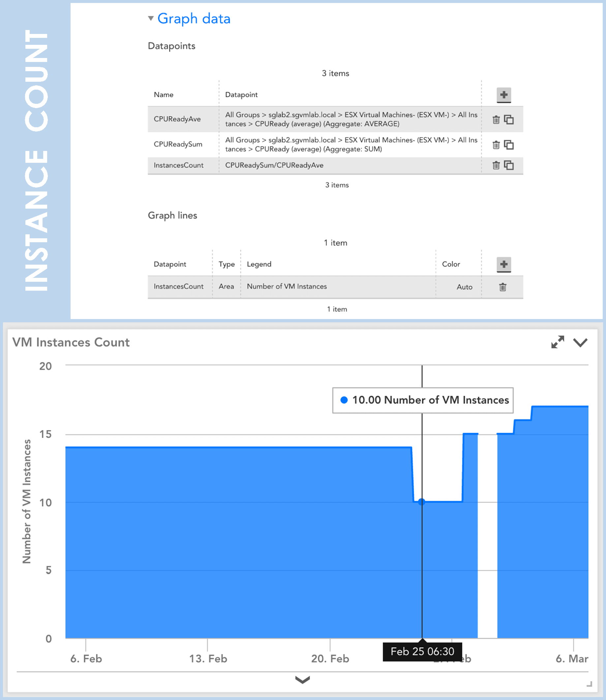
Task: Click the blue data point marker at 10
Action: pyautogui.click(x=421, y=502)
